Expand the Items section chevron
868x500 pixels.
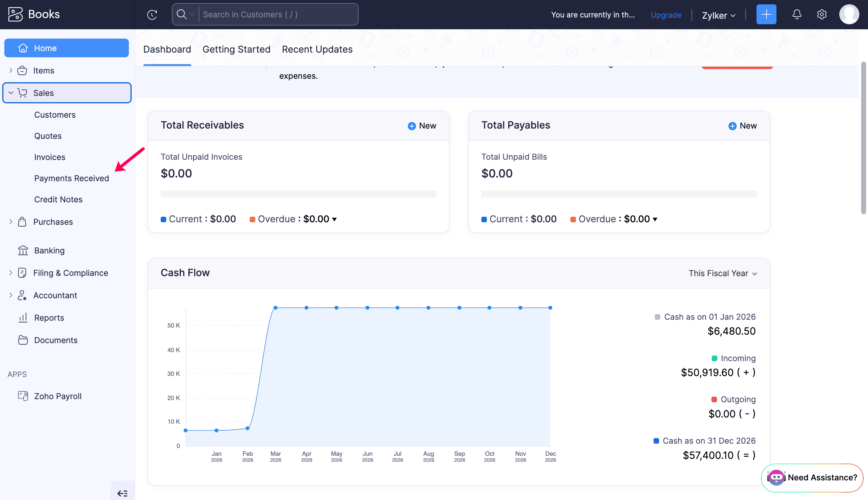(x=11, y=70)
